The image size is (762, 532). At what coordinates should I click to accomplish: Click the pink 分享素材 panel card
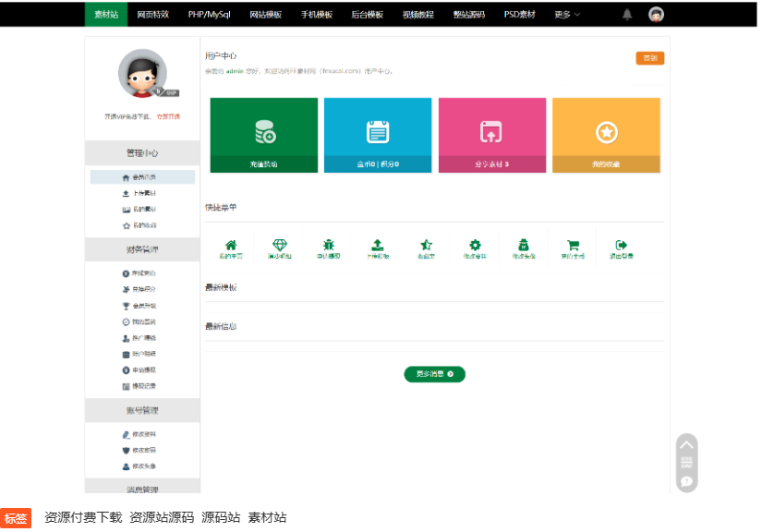[491, 134]
